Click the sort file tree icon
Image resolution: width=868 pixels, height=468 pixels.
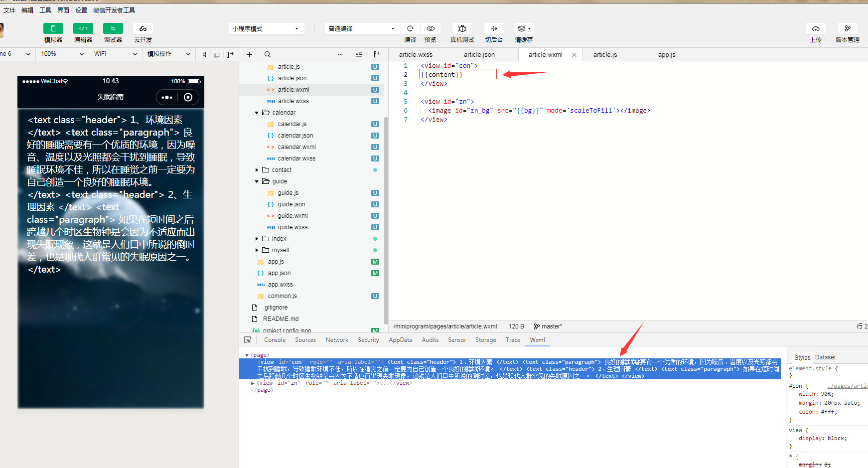point(359,54)
